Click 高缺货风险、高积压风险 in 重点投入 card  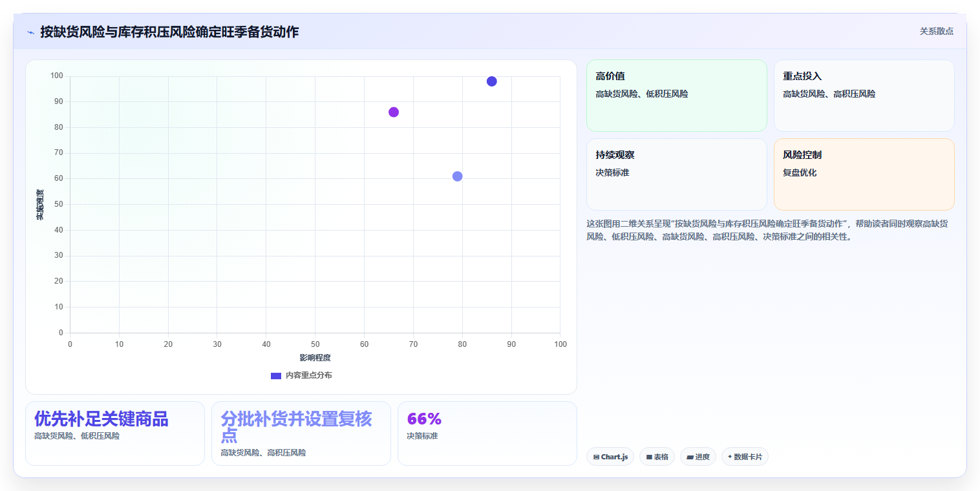[829, 94]
